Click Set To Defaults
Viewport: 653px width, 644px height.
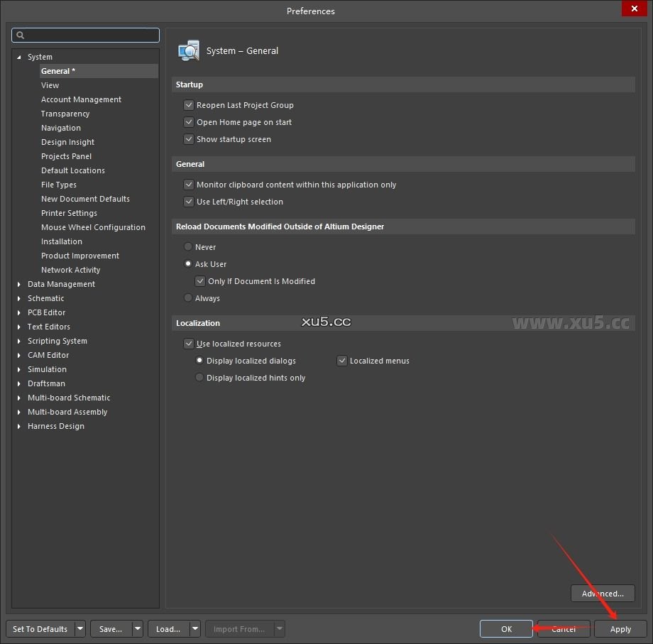click(40, 629)
